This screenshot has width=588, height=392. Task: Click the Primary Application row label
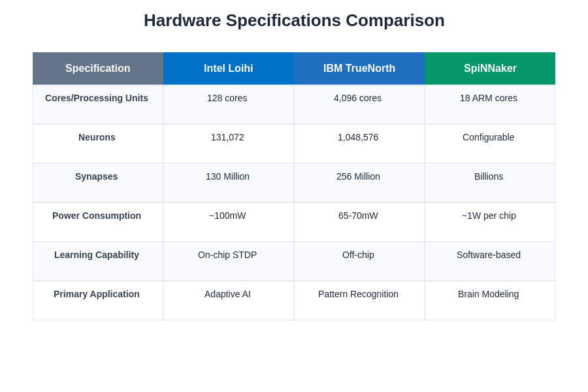(x=97, y=294)
